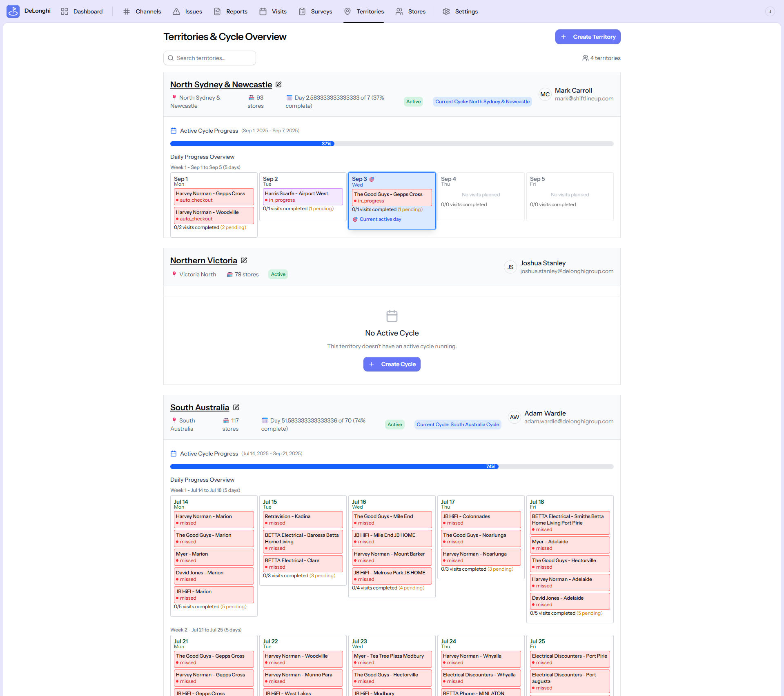This screenshot has width=784, height=696.
Task: Open Settings from the navbar
Action: click(460, 11)
